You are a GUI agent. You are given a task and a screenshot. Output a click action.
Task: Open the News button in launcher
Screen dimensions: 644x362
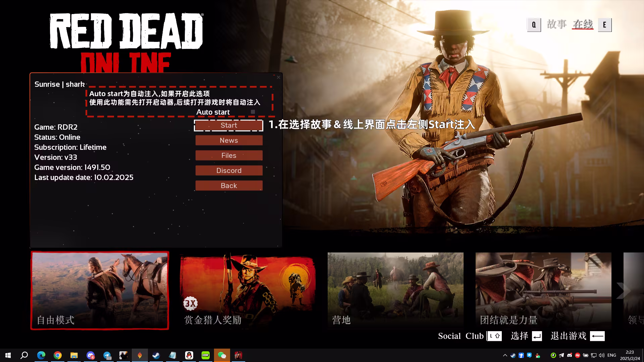[229, 140]
